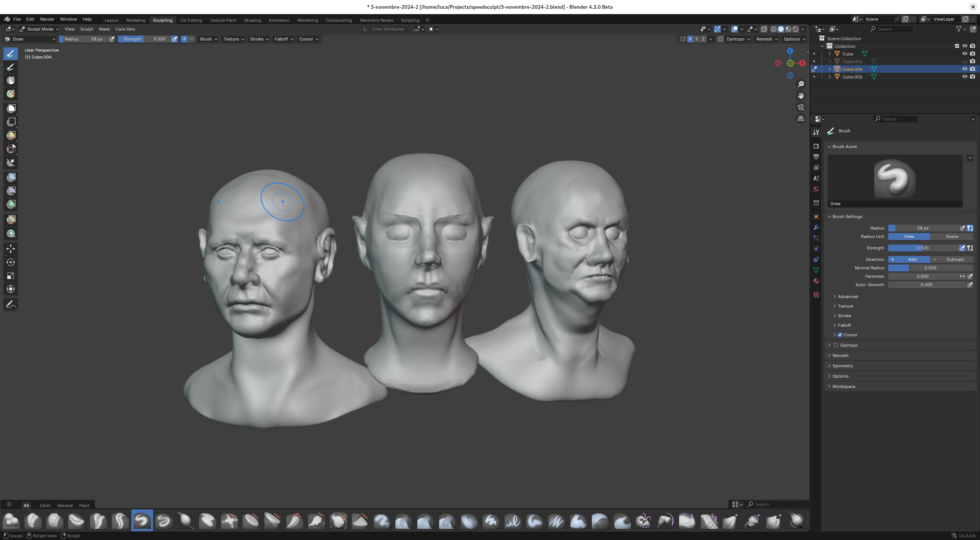Image resolution: width=980 pixels, height=540 pixels.
Task: Toggle the camera view gizmo
Action: [801, 107]
